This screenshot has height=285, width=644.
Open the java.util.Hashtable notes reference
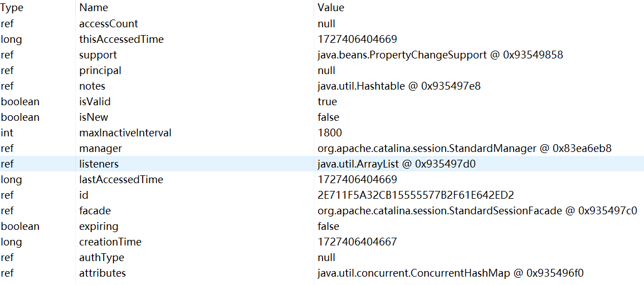tap(399, 86)
